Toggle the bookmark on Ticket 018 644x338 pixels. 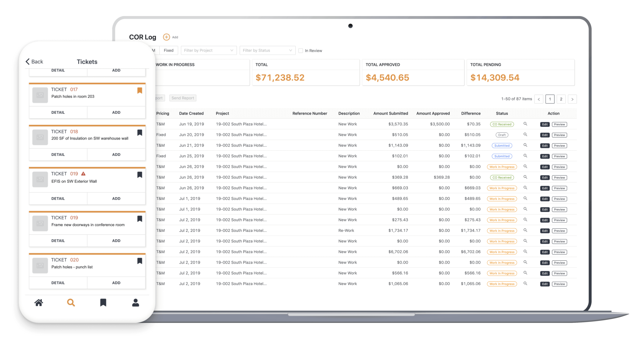[x=140, y=133]
